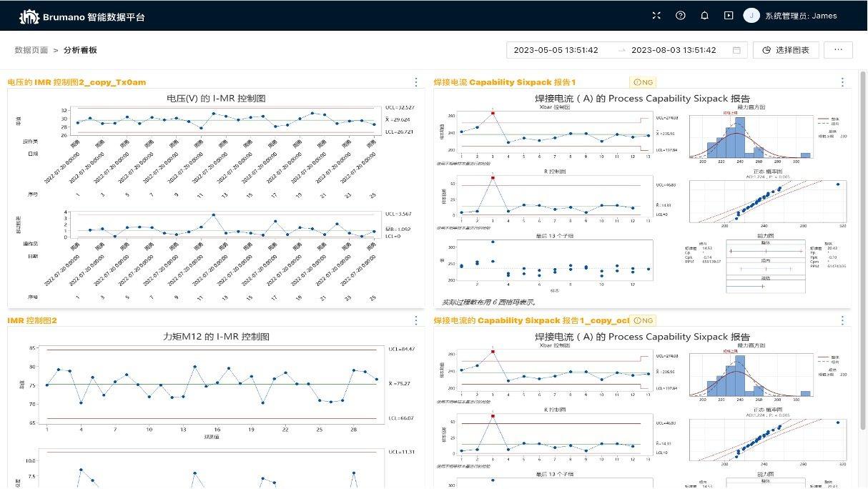The width and height of the screenshot is (868, 489).
Task: Open the 系统管理员: James user menu
Action: (x=801, y=16)
